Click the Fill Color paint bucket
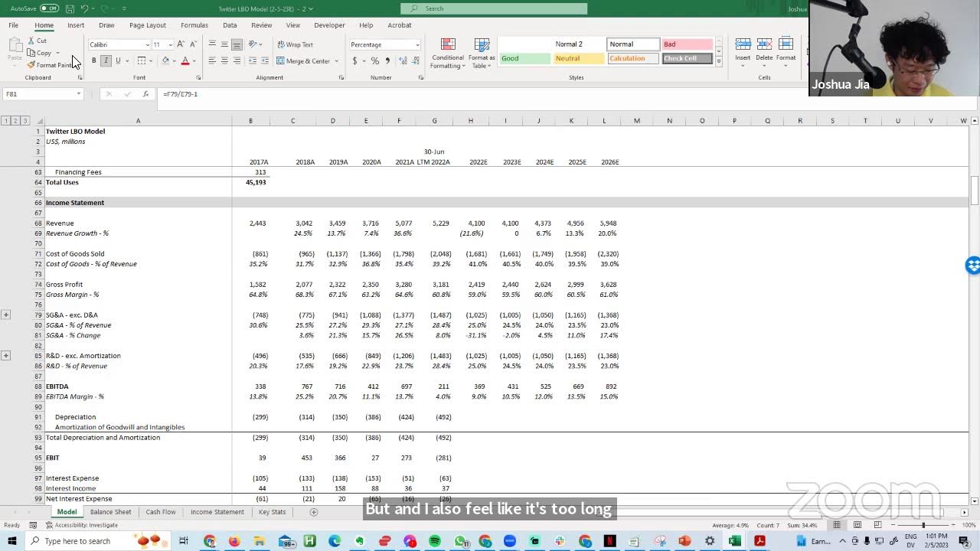 pos(165,60)
